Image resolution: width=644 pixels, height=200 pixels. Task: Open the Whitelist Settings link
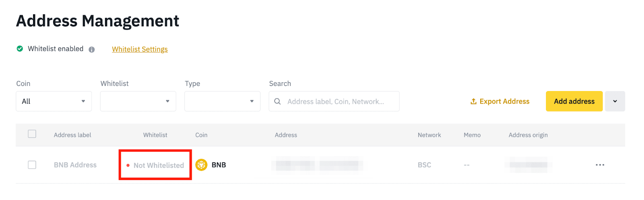140,49
